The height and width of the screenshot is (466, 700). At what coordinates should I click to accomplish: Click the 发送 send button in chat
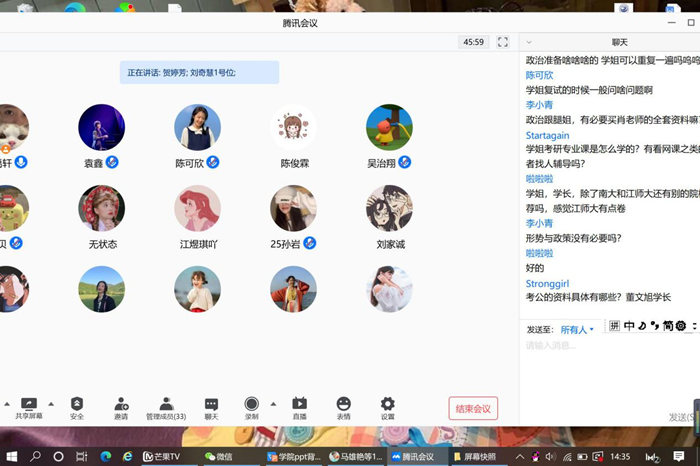[683, 417]
